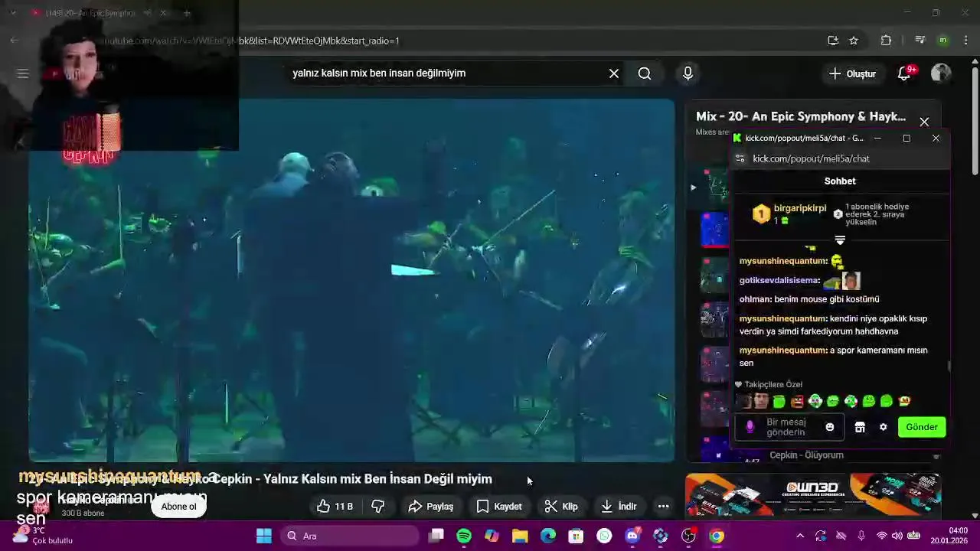This screenshot has height=551, width=980.
Task: Open Microsoft Edge from the taskbar
Action: point(548,536)
